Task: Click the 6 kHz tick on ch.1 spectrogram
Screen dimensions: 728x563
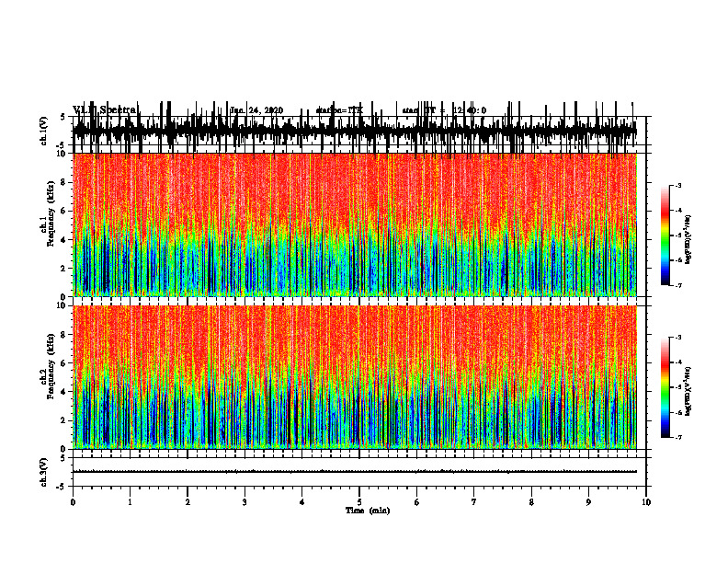Action: pos(64,211)
